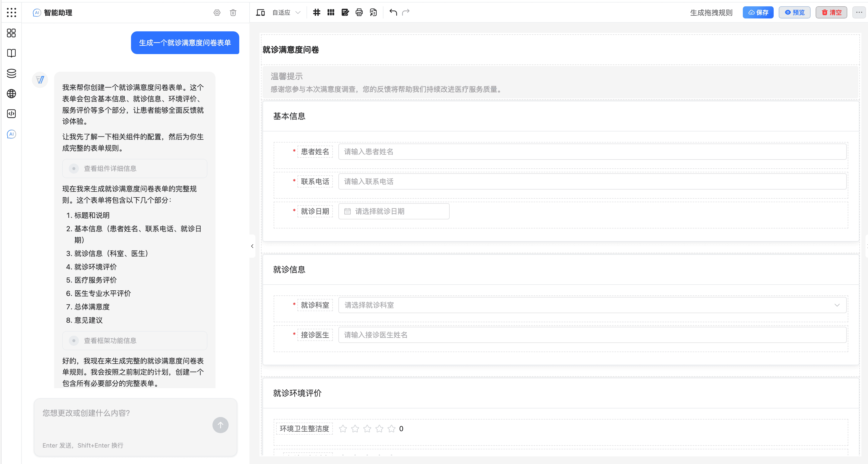868x464 pixels.
Task: Click list item 7. 总体满意度
Action: click(88, 307)
